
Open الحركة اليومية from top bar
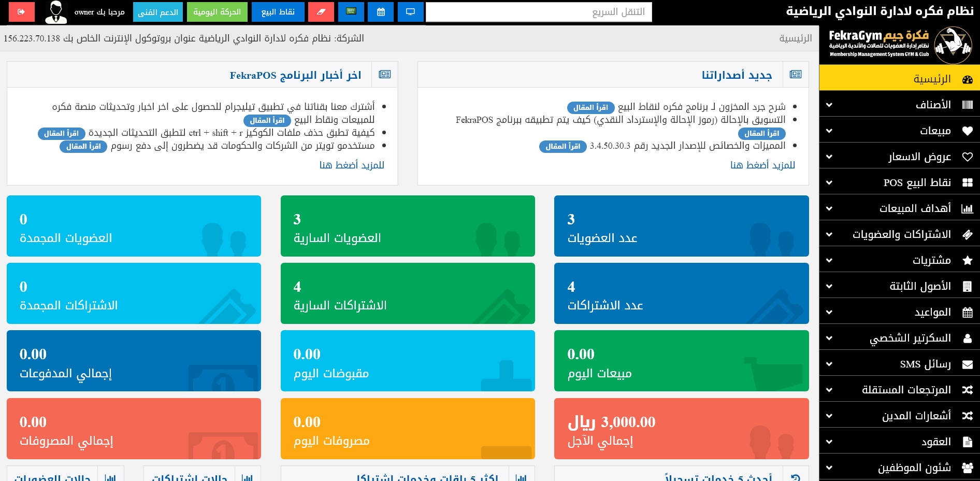coord(217,12)
